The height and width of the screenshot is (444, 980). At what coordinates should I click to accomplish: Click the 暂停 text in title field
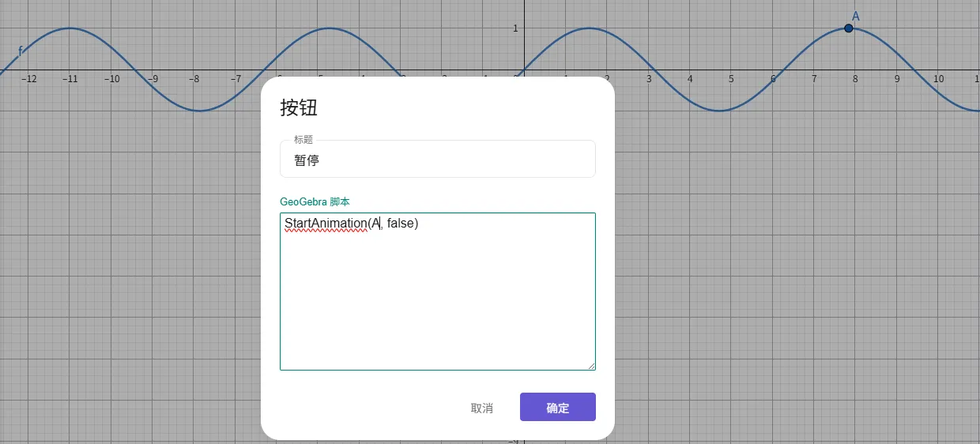pyautogui.click(x=307, y=160)
